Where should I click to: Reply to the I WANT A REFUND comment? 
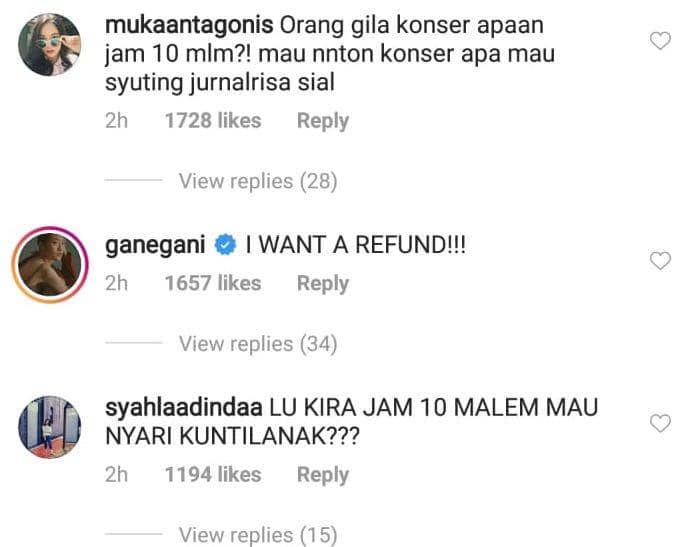(x=323, y=283)
